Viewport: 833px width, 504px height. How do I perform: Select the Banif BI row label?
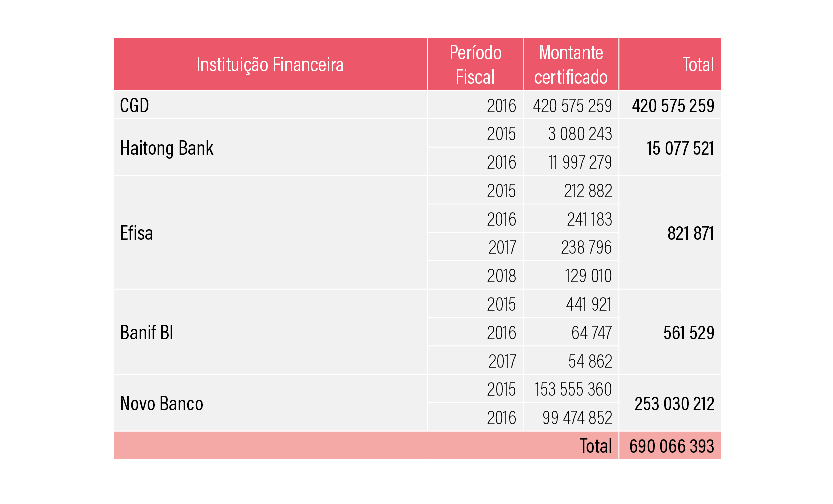[x=147, y=333]
